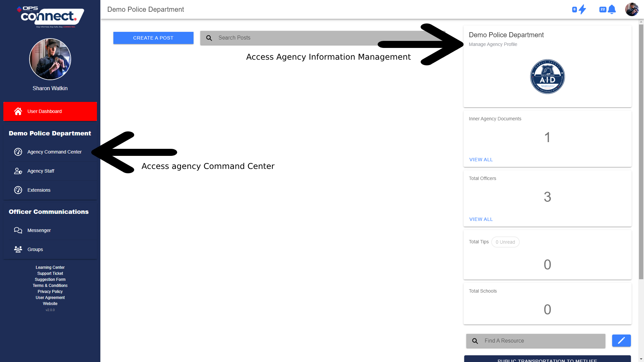Click the Agency Command Center gauge icon
Screen dimensions: 644x362
(x=18, y=152)
